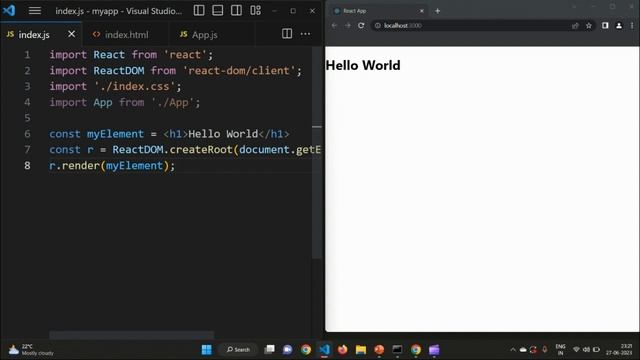Bookmark this page with the star icon
Image resolution: width=640 pixels, height=360 pixels.
[x=589, y=26]
